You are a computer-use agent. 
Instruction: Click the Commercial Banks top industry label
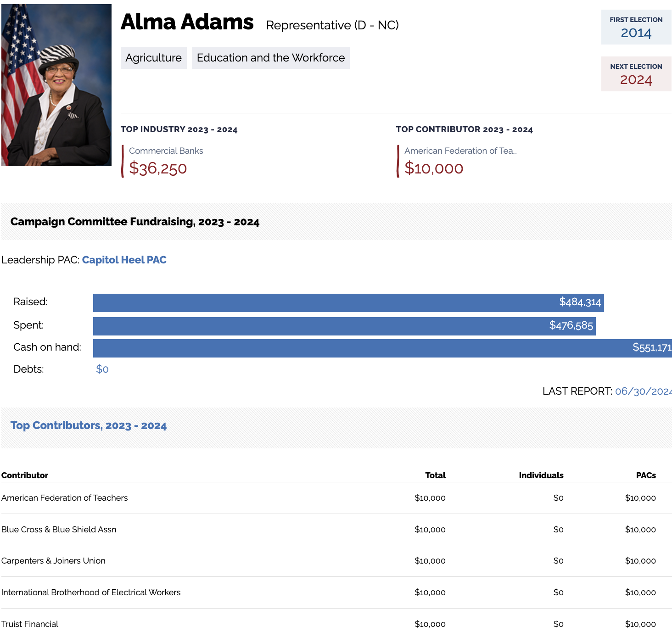point(166,151)
